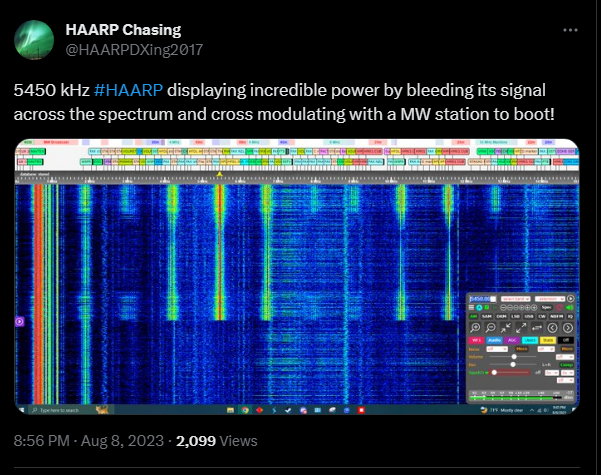Click the zoom in magnifier icon
Image resolution: width=601 pixels, height=475 pixels.
click(x=475, y=328)
